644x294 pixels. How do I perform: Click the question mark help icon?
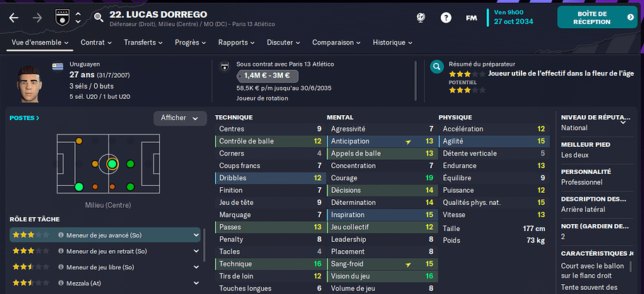coord(446,18)
